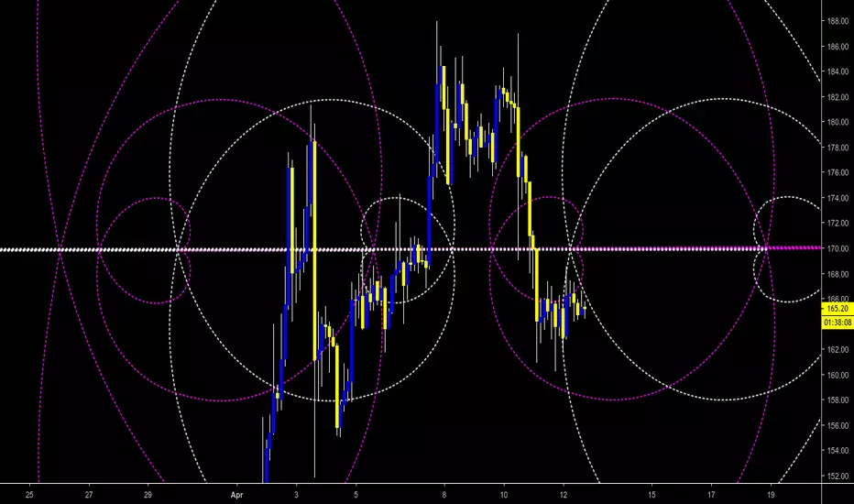This screenshot has width=854, height=504.
Task: Select the 186.00 price axis label
Action: click(x=838, y=47)
